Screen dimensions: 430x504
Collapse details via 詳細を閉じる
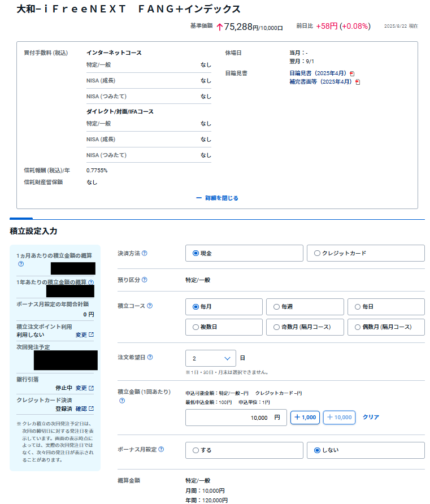pyautogui.click(x=217, y=198)
